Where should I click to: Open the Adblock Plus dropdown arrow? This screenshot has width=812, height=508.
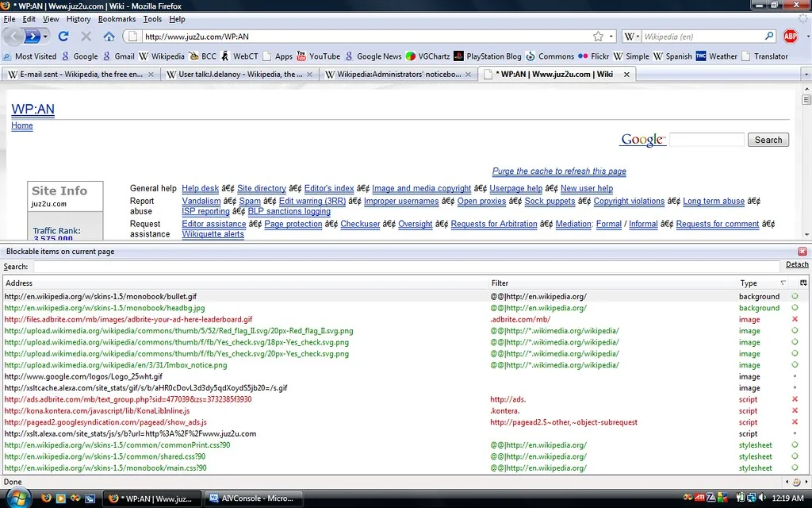808,37
